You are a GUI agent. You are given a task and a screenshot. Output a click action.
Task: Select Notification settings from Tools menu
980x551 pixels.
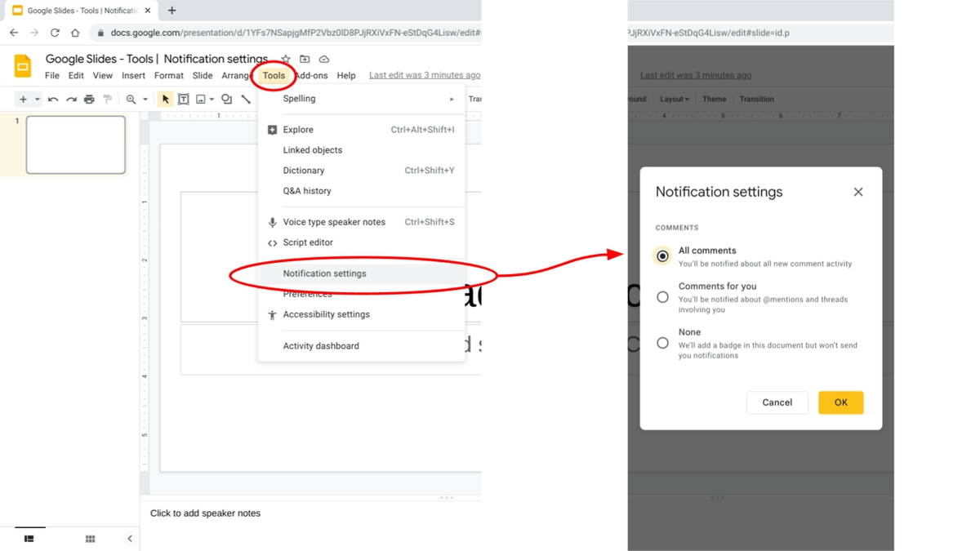(323, 273)
